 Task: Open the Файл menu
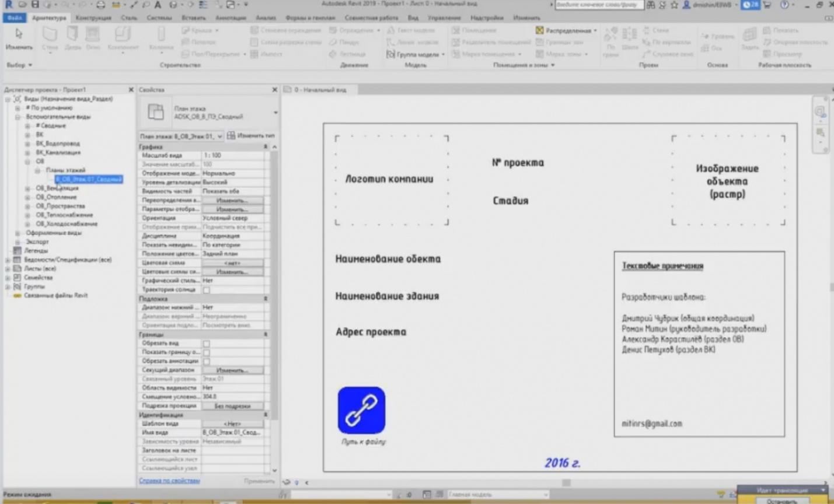15,18
